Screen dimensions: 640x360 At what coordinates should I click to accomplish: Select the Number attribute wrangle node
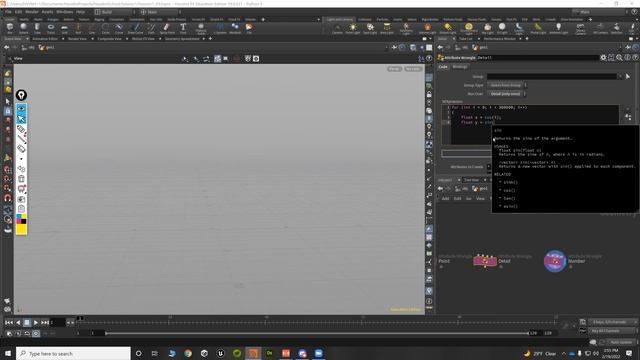point(555,261)
